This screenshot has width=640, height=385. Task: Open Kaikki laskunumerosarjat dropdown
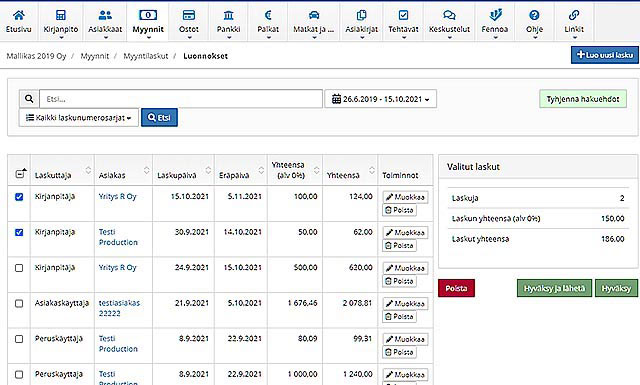[79, 118]
